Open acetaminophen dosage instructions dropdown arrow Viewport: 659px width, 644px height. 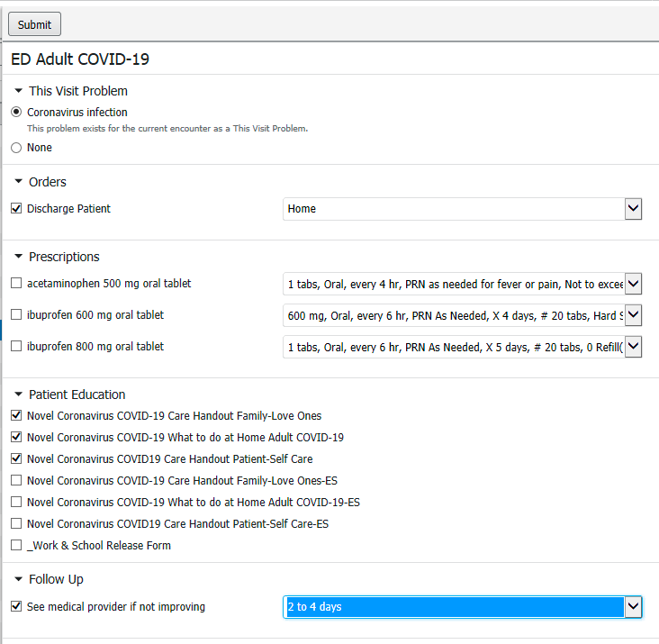(x=633, y=285)
